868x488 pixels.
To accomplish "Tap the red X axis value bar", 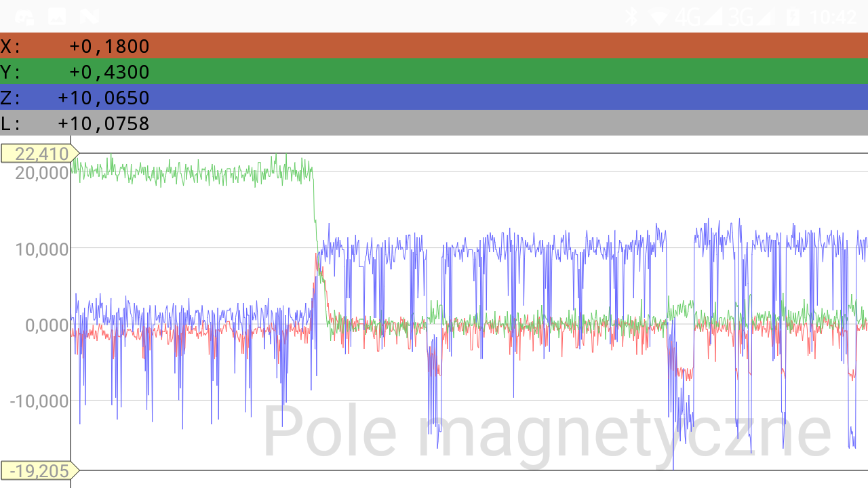I will 434,45.
